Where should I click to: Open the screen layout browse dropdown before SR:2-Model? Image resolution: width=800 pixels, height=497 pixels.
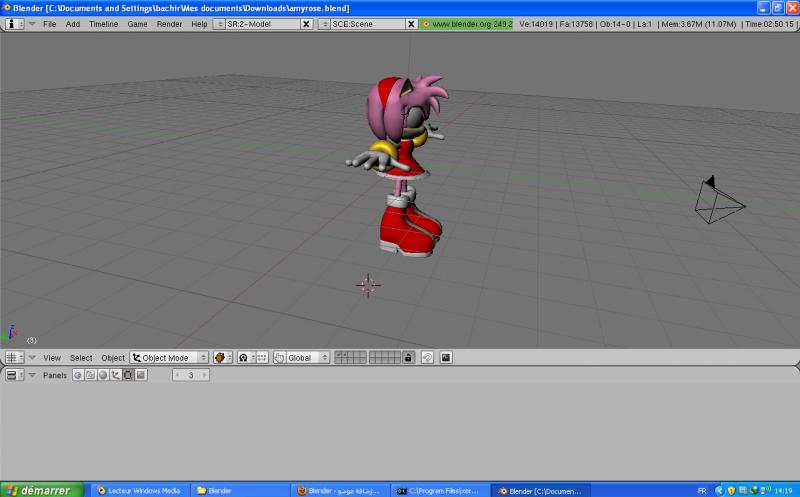219,24
